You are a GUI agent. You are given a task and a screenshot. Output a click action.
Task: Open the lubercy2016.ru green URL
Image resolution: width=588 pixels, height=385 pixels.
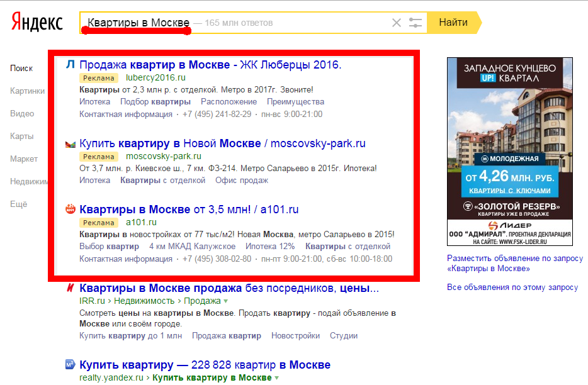[155, 77]
